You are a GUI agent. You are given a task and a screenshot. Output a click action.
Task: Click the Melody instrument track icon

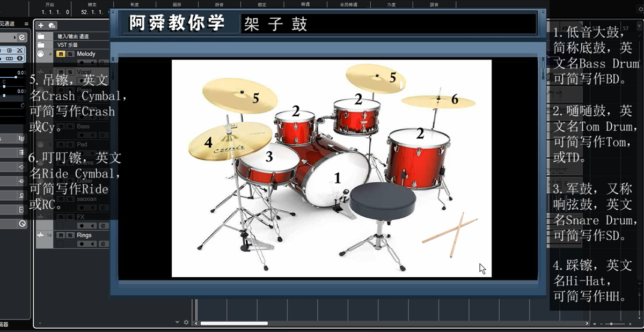tap(40, 54)
